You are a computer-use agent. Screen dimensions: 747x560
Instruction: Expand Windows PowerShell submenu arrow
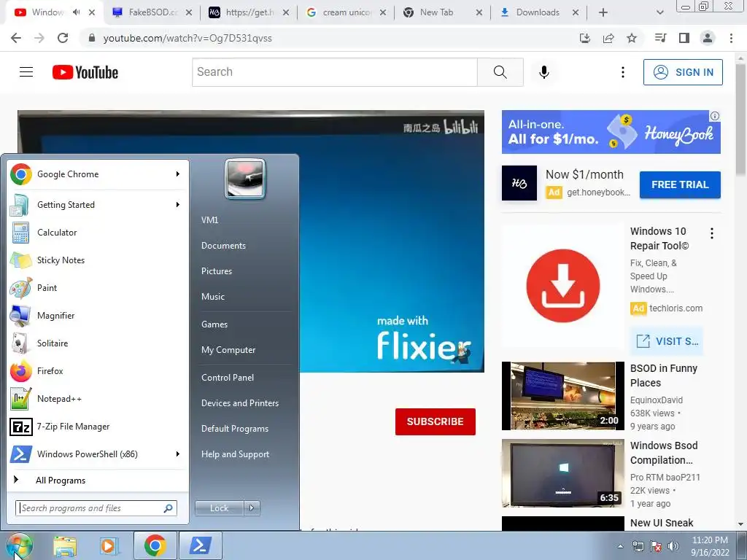[x=178, y=454]
